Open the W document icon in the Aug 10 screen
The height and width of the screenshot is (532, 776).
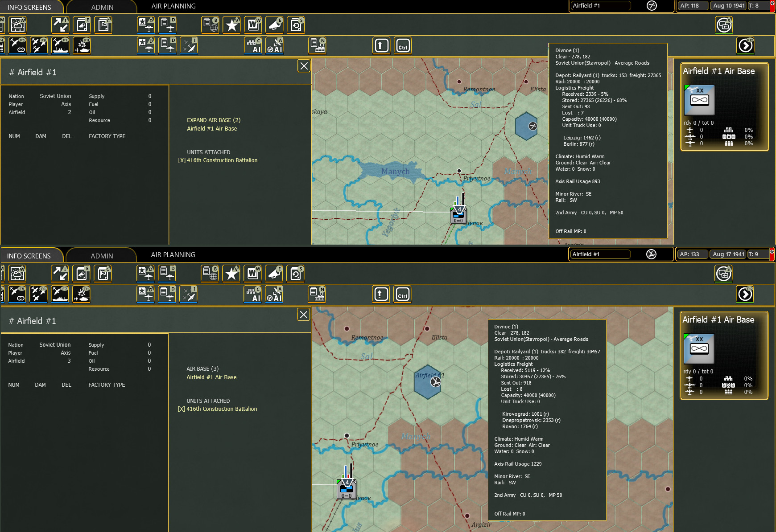click(253, 25)
